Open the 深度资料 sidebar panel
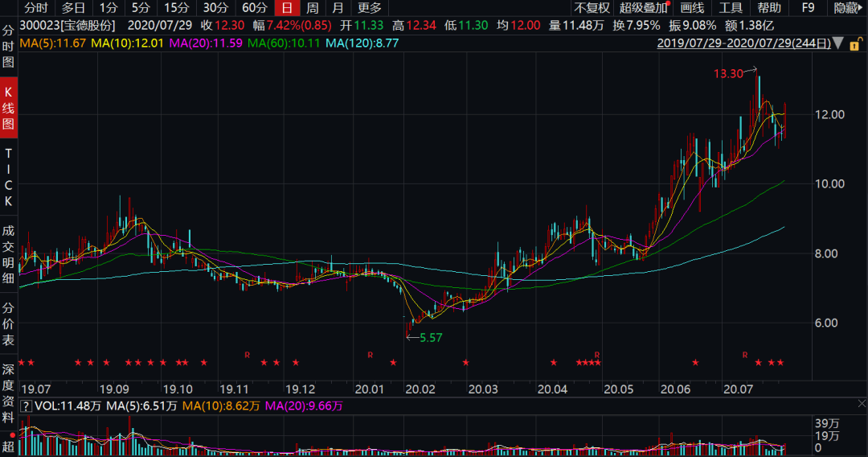868x457 pixels. [8, 393]
